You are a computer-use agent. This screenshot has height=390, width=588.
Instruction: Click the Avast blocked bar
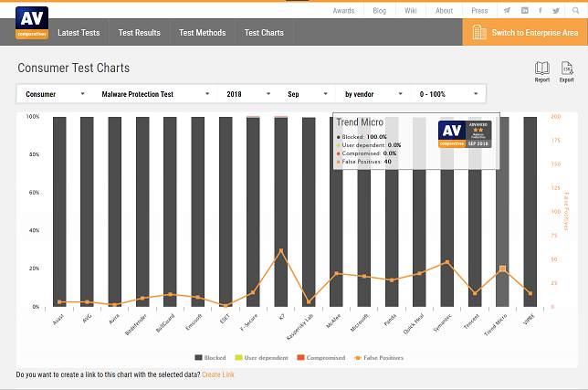click(59, 212)
